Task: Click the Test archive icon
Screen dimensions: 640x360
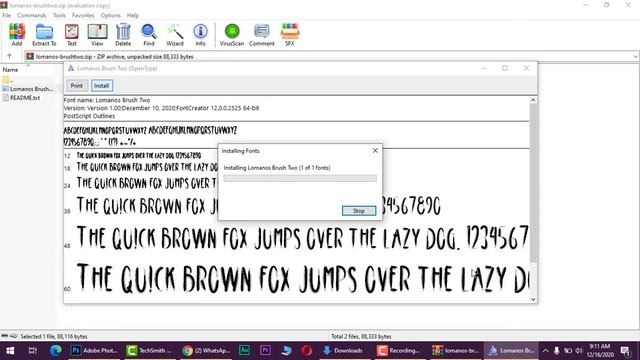Action: tap(71, 34)
